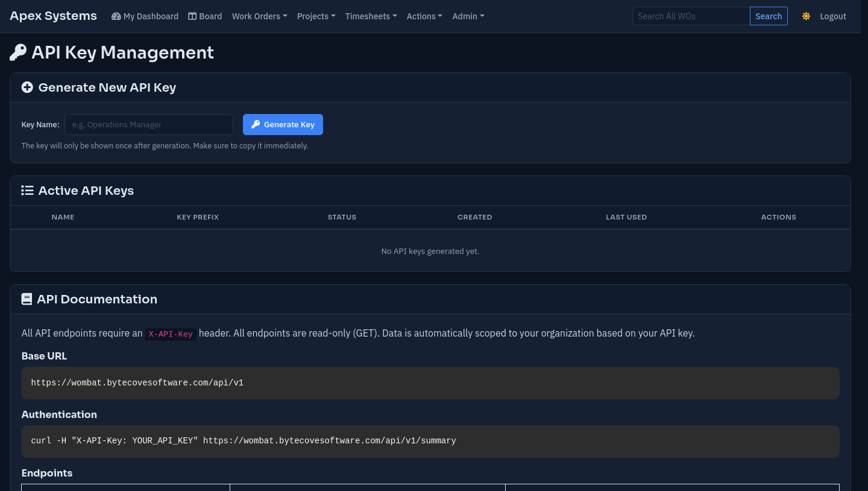
Task: Open the Admin dropdown menu
Action: (468, 16)
